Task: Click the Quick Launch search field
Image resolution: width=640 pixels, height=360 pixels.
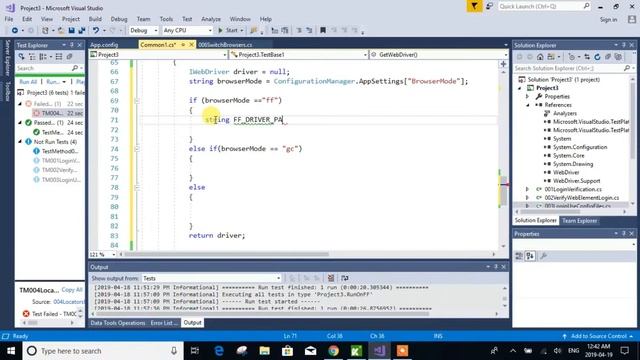Action: pos(544,6)
